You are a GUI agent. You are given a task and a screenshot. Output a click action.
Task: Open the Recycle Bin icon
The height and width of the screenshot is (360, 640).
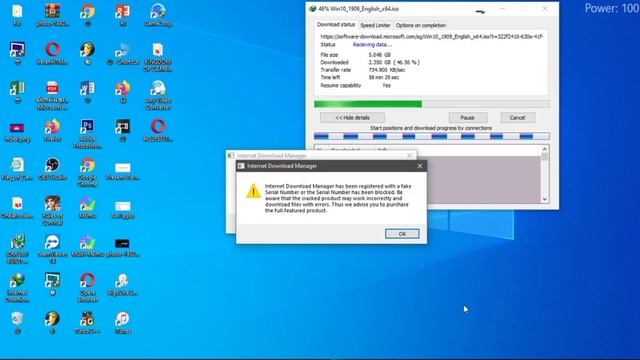[x=17, y=319]
